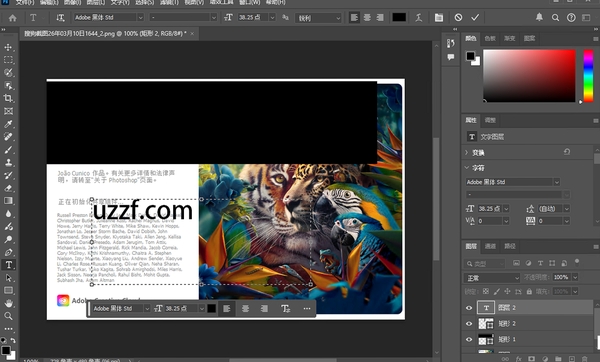
Task: Select the Clone Stamp tool
Action: pos(8,162)
